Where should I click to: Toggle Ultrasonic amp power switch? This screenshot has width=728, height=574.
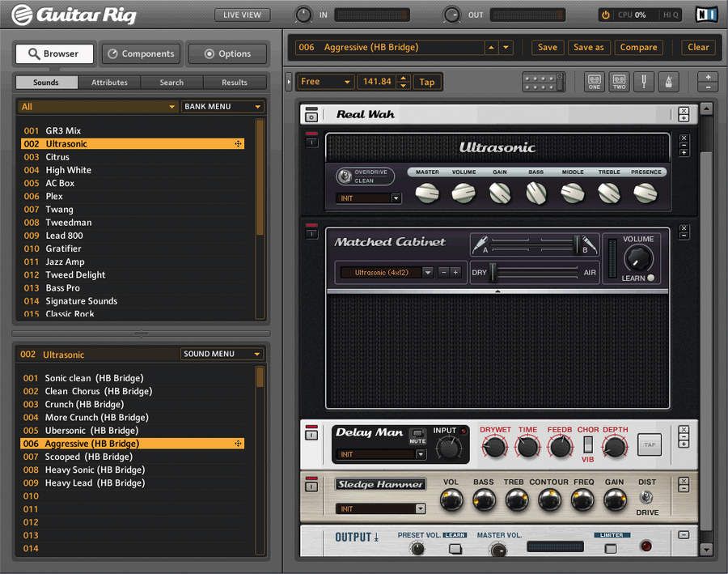pyautogui.click(x=312, y=141)
